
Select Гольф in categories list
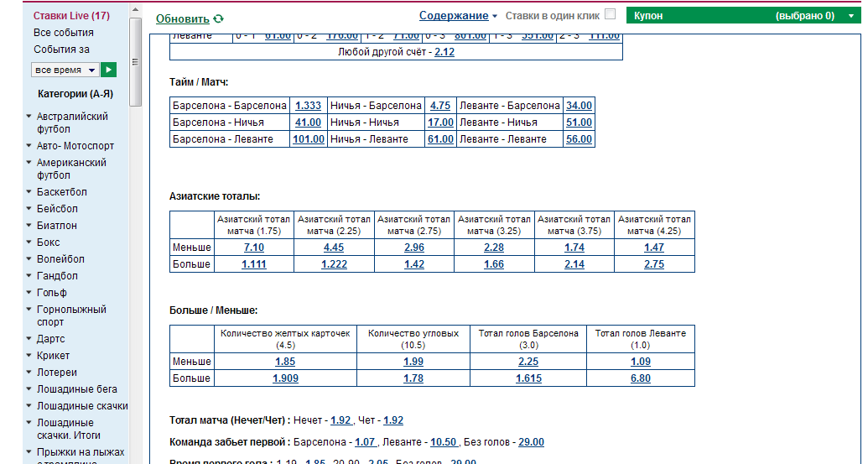pyautogui.click(x=51, y=292)
